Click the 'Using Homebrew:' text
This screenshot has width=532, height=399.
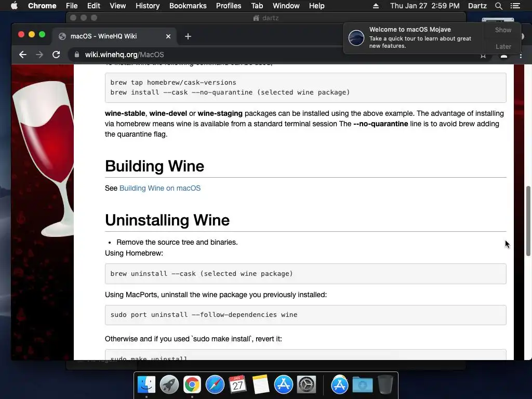click(x=134, y=253)
